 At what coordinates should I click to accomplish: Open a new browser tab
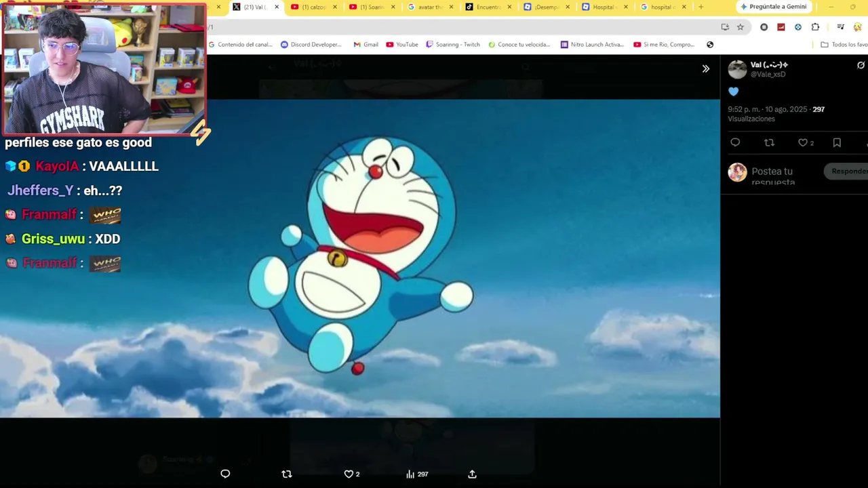[701, 7]
